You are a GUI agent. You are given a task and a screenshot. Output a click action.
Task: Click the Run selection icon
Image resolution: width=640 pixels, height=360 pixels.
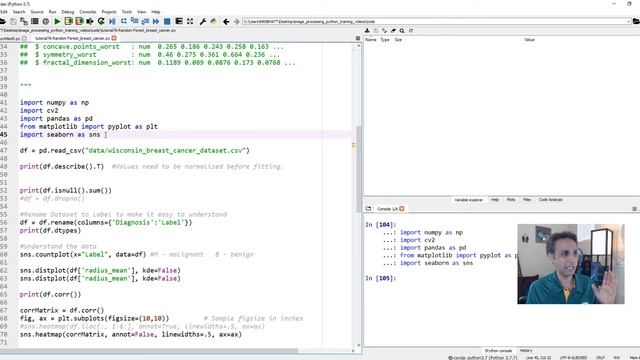(x=90, y=21)
